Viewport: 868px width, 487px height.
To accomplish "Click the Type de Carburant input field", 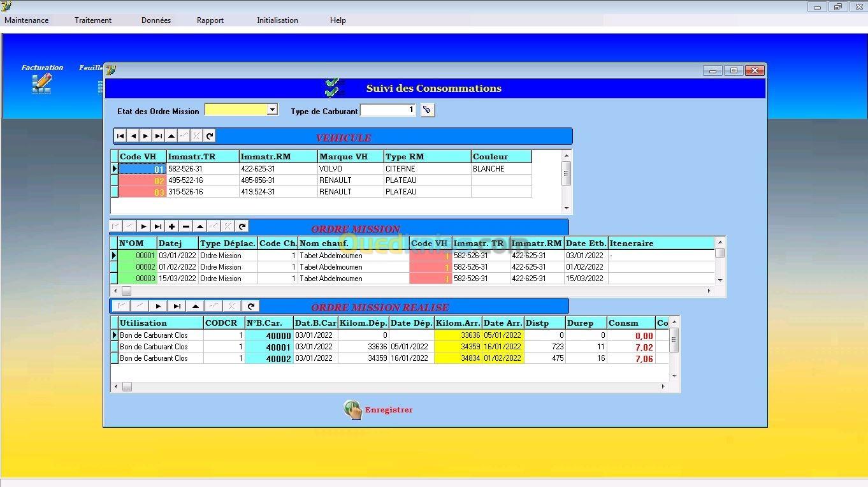I will (389, 110).
